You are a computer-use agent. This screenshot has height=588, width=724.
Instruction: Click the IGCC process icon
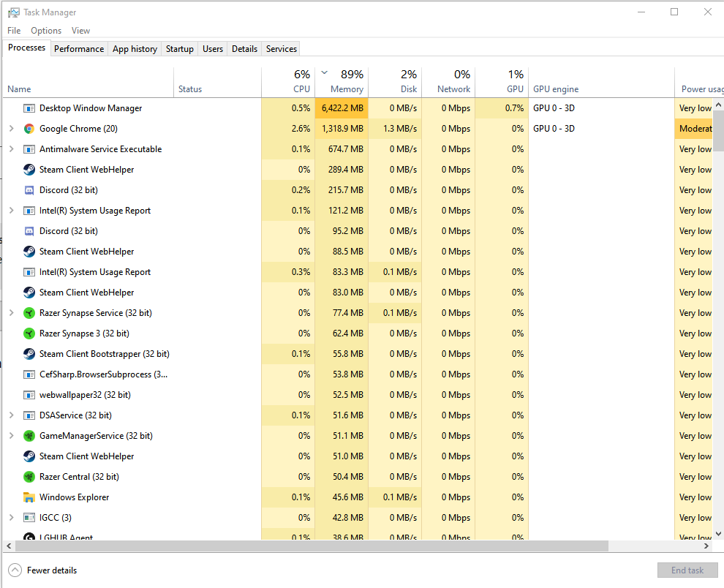29,518
